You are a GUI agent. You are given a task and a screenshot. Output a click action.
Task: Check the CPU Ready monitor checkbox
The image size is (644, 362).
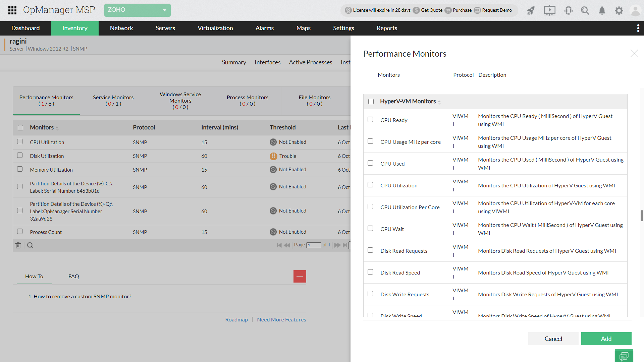[370, 119]
